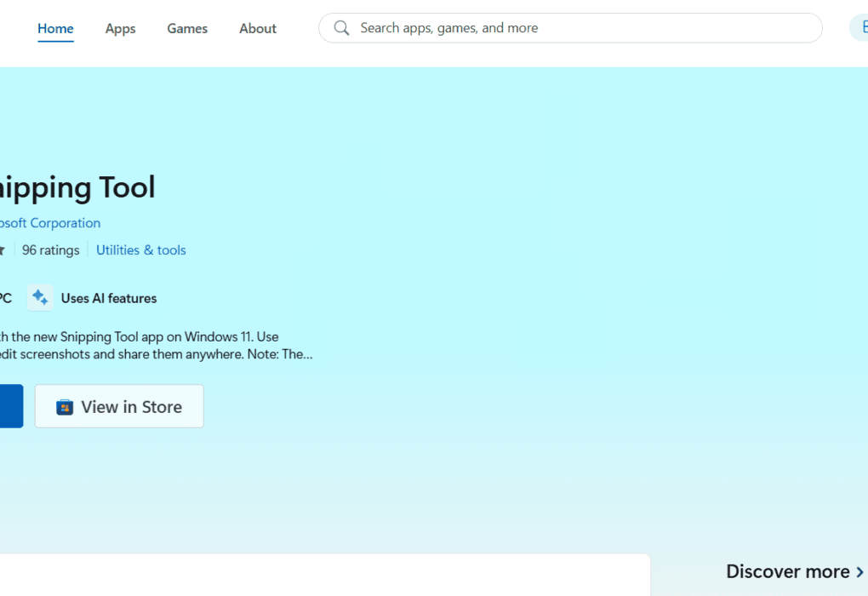Open the Home tab
868x596 pixels.
point(55,28)
